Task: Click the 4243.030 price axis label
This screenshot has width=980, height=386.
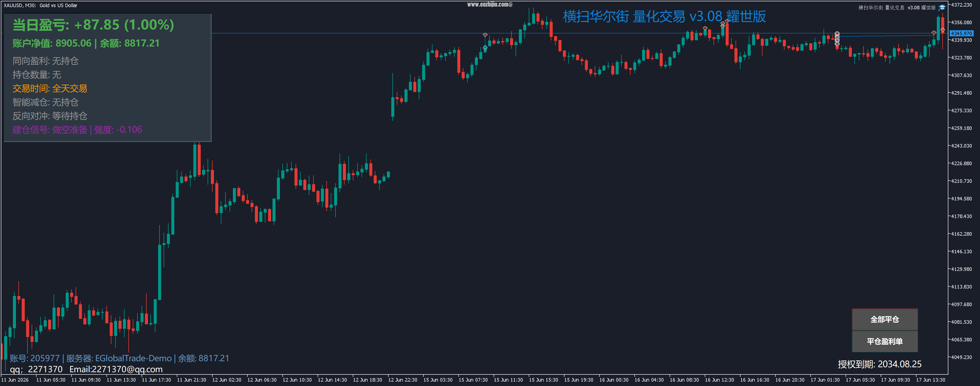Action: [961, 146]
